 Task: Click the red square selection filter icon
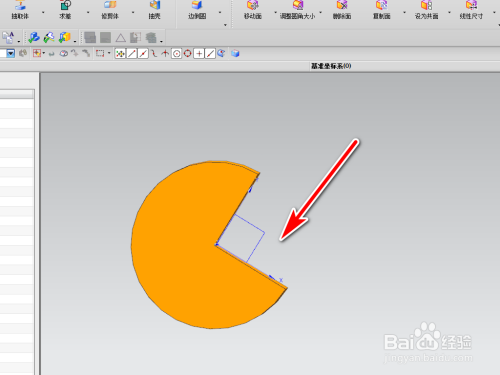(x=37, y=53)
